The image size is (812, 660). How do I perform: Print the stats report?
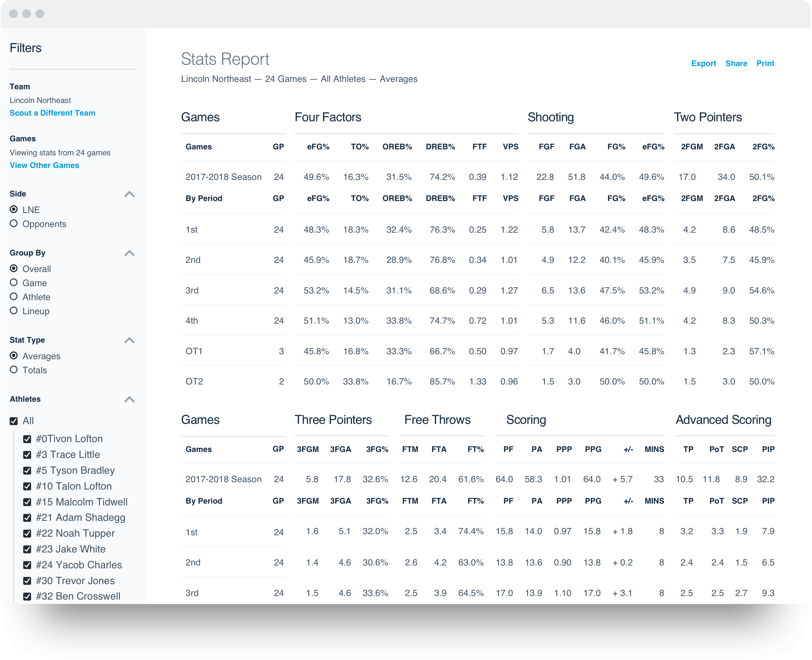pos(765,63)
